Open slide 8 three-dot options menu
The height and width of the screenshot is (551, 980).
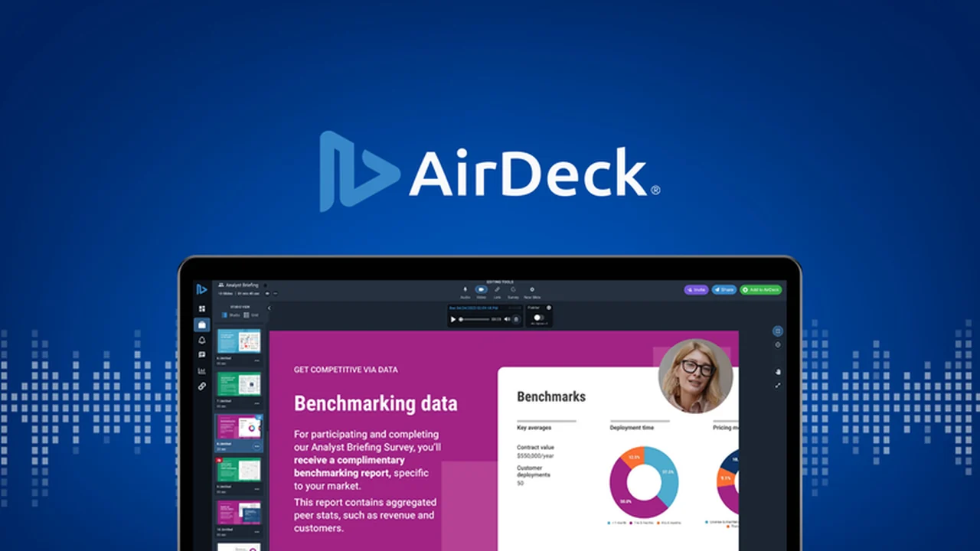(256, 446)
